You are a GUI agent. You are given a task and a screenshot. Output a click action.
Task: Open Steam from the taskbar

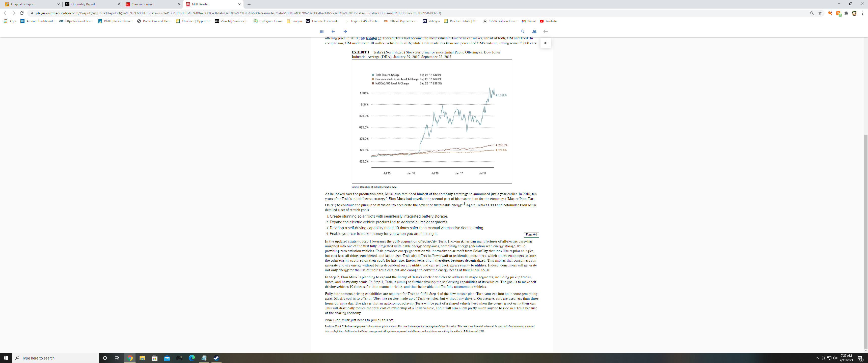tap(216, 358)
